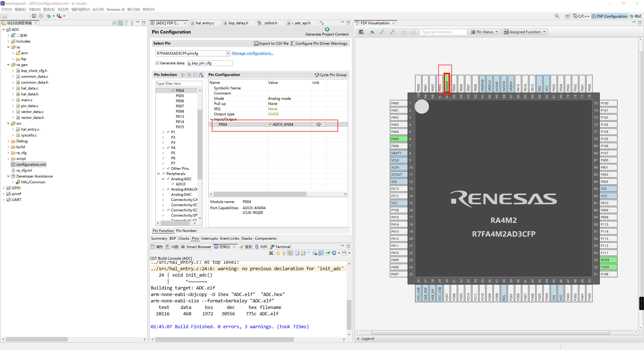This screenshot has height=350, width=644.
Task: Click the gear build settings toolbar icon
Action: pyautogui.click(x=41, y=16)
